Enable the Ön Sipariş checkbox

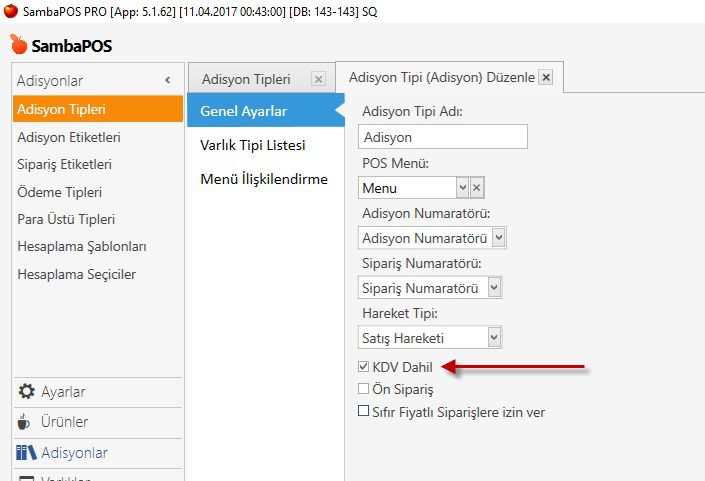pyautogui.click(x=364, y=389)
